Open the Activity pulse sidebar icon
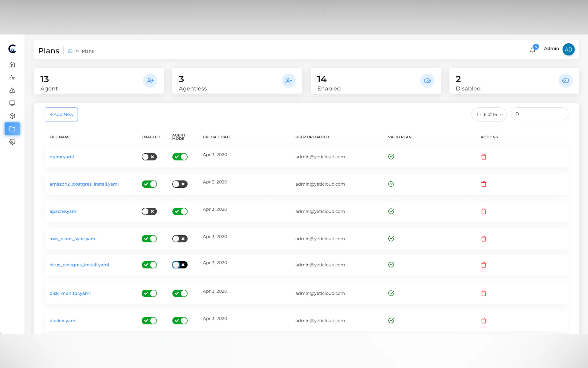Image resolution: width=588 pixels, height=368 pixels. click(x=12, y=77)
